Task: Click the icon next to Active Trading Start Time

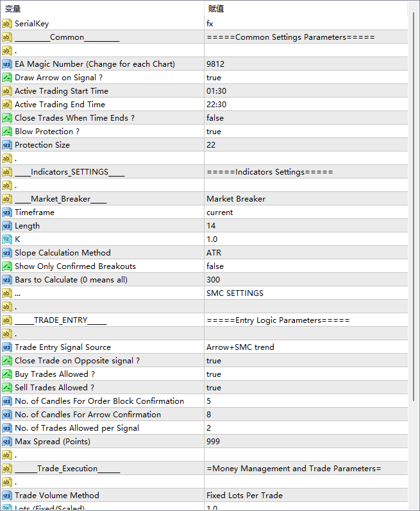Action: tap(7, 91)
